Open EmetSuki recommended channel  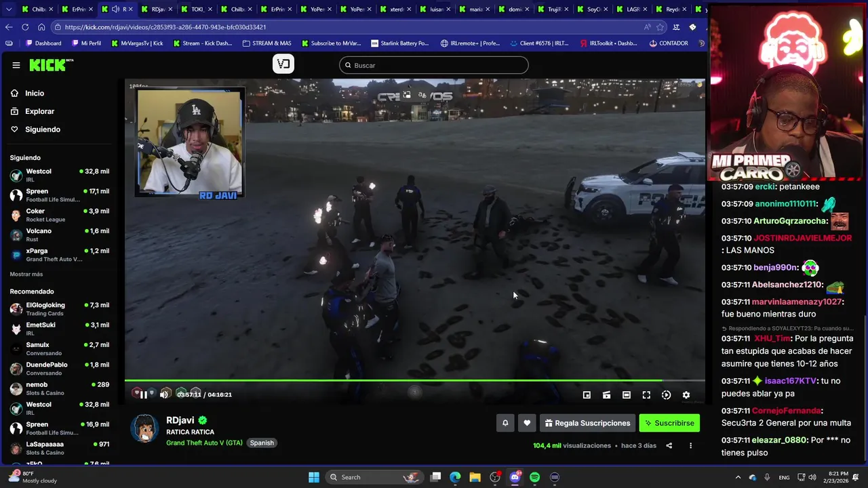click(60, 329)
